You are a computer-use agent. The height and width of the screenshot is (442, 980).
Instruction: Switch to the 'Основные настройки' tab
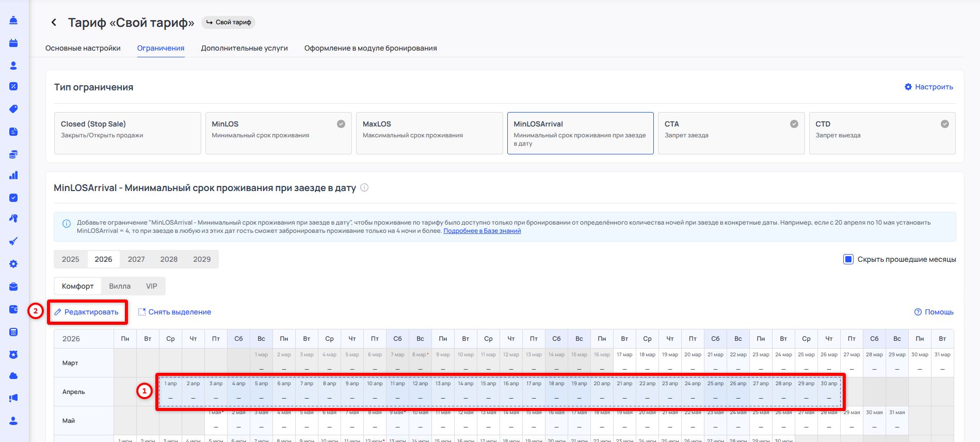83,48
